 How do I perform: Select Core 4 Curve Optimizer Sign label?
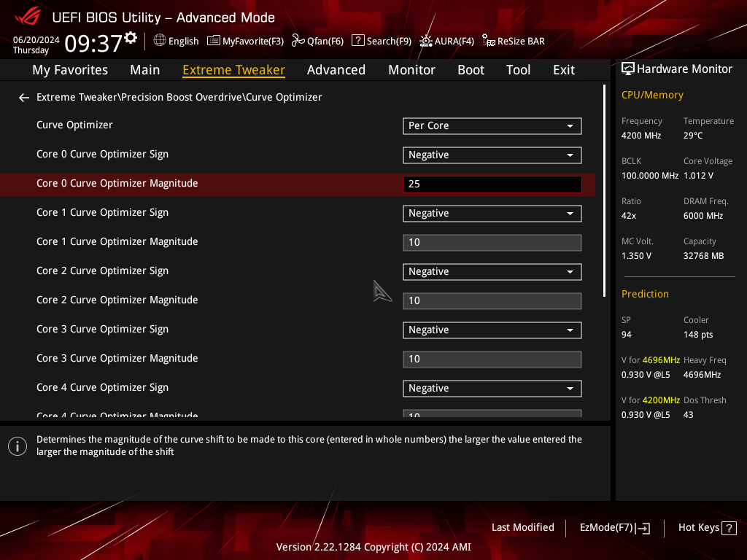[x=102, y=388]
